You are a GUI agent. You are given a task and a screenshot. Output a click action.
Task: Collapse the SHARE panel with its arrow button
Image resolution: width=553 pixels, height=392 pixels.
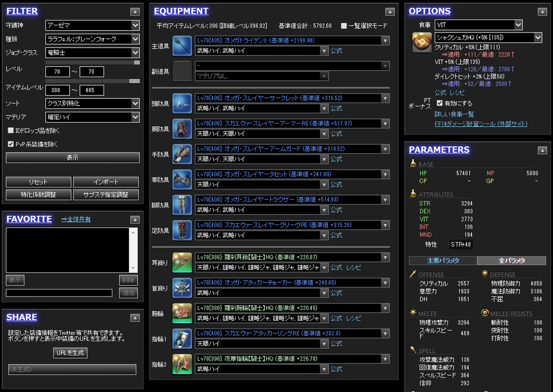point(134,317)
